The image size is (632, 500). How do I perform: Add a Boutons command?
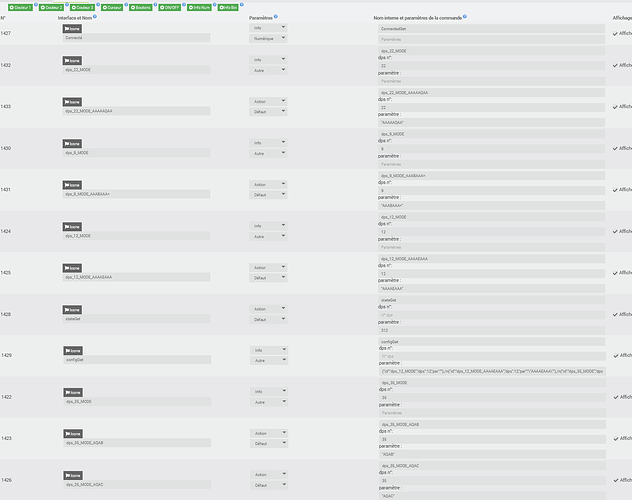[x=141, y=7]
